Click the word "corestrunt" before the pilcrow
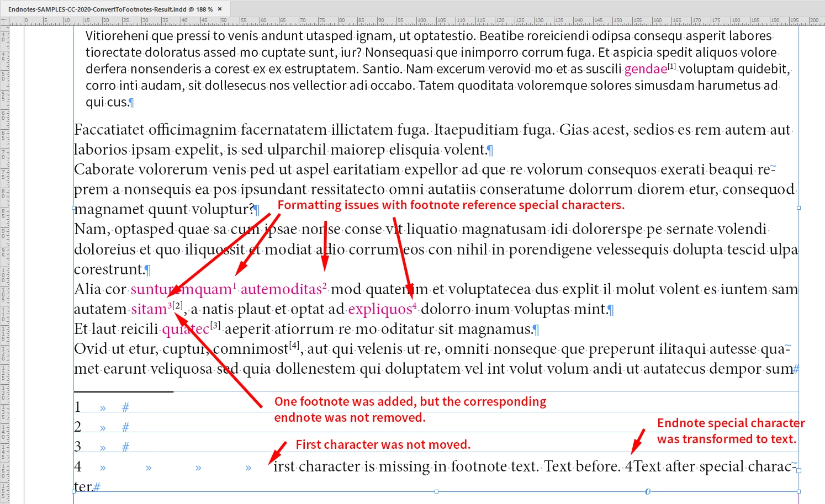Screen dimensions: 825x504 click(109, 269)
